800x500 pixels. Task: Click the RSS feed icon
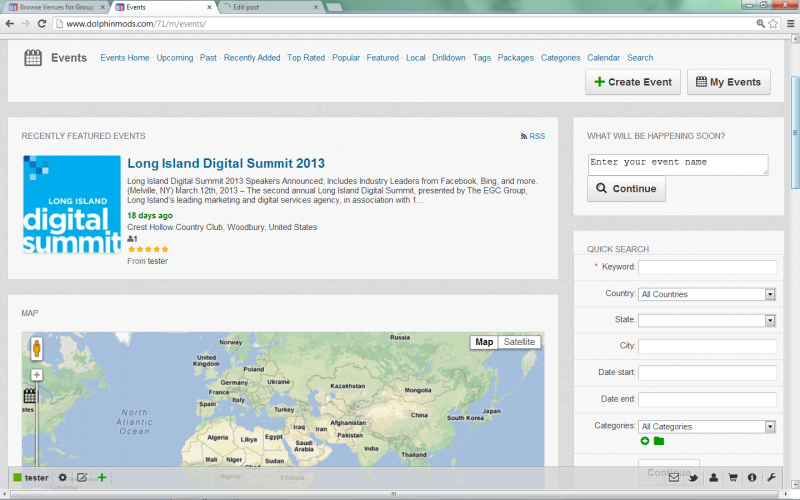pyautogui.click(x=523, y=136)
